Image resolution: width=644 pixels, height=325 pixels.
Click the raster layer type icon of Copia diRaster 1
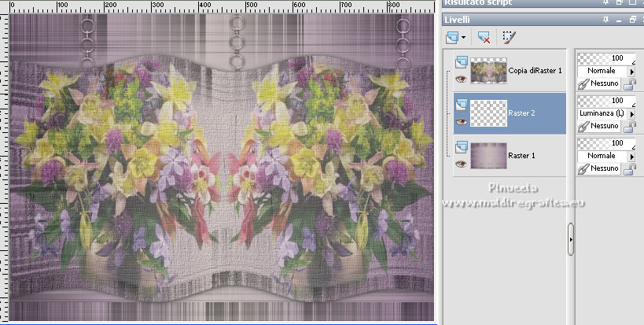(x=462, y=62)
